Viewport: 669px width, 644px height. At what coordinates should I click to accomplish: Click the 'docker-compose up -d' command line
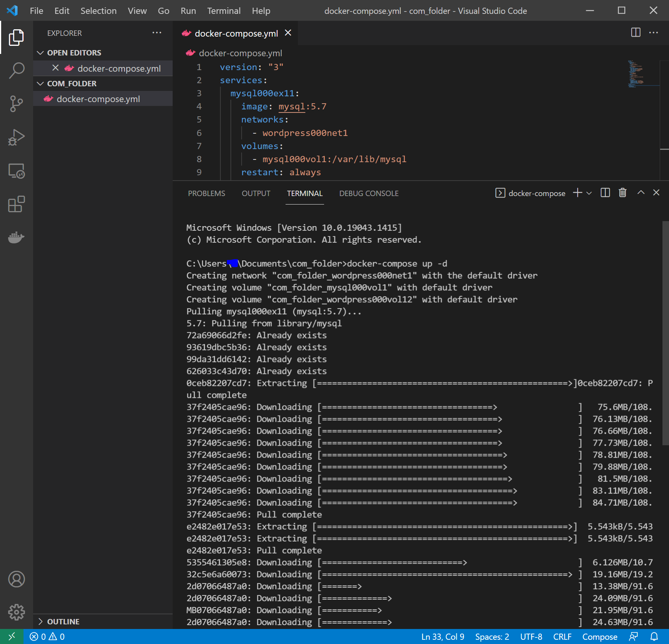click(x=397, y=263)
